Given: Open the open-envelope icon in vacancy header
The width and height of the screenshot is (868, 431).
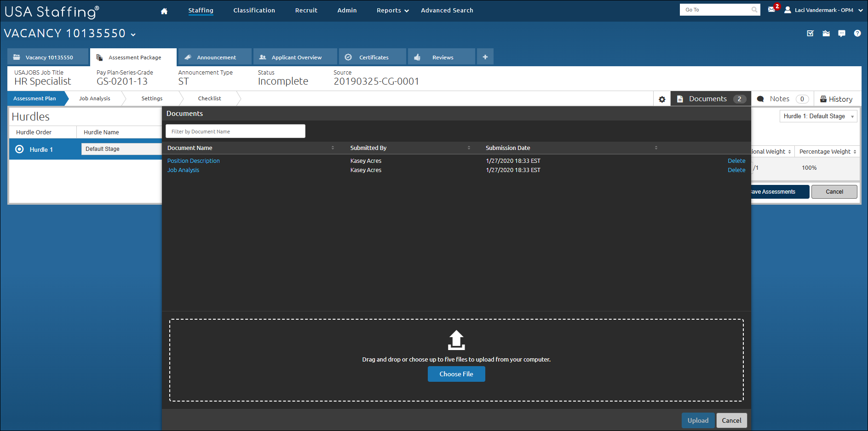Looking at the screenshot, I should click(826, 33).
